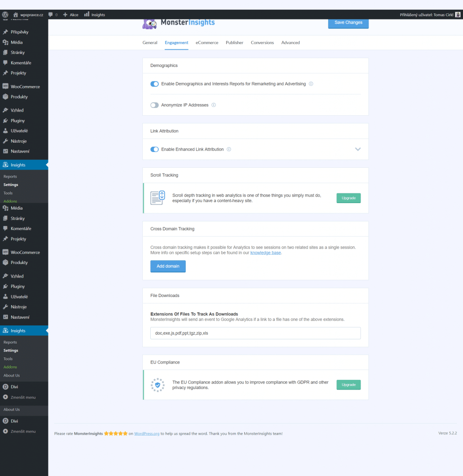Show info tooltip for Demographics and Interests Reports
Image resolution: width=463 pixels, height=476 pixels.
click(311, 84)
